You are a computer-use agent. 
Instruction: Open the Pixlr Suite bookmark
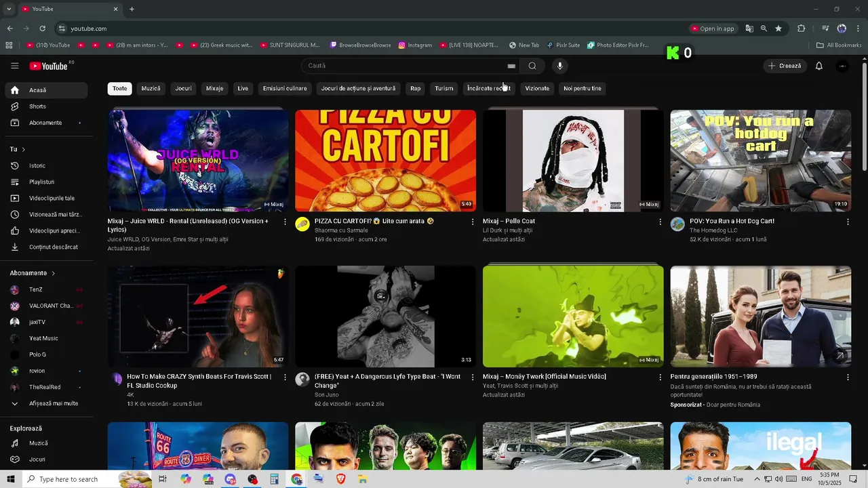564,45
